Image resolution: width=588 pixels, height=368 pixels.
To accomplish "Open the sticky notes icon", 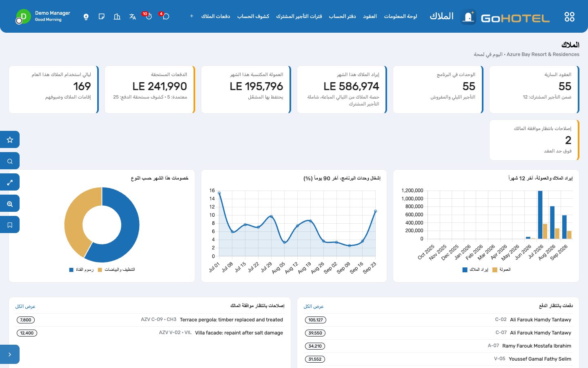I will [x=102, y=17].
